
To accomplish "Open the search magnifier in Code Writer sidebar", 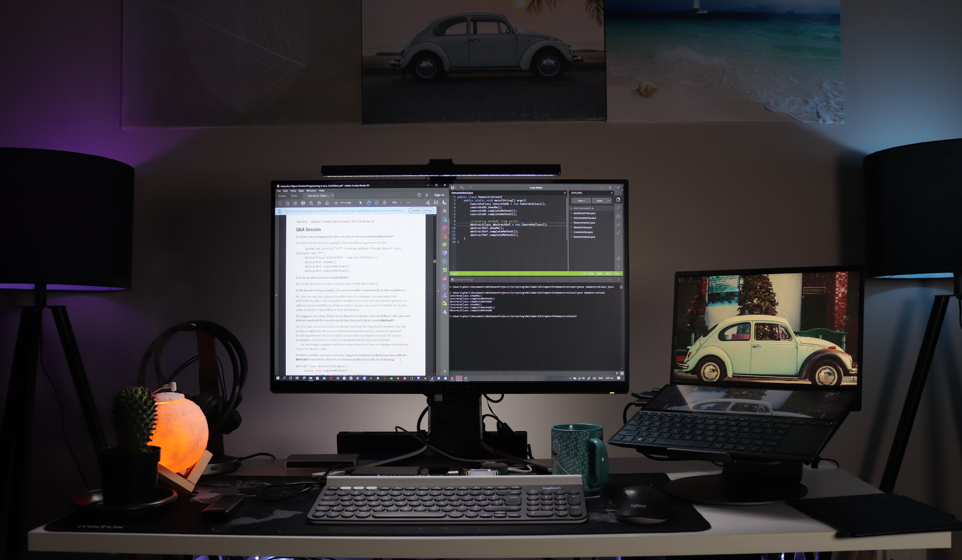I will coord(618,208).
